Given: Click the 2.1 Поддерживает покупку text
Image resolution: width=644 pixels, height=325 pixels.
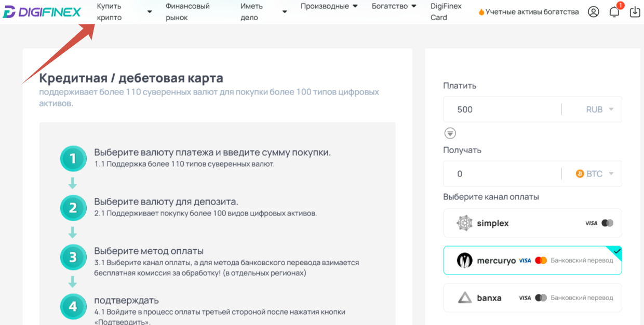Looking at the screenshot, I should [x=205, y=213].
